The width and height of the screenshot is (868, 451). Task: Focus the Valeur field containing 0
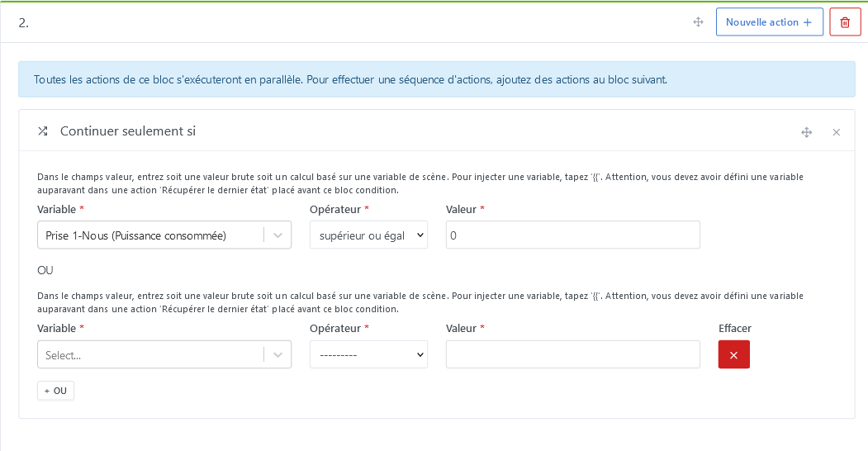(x=572, y=235)
